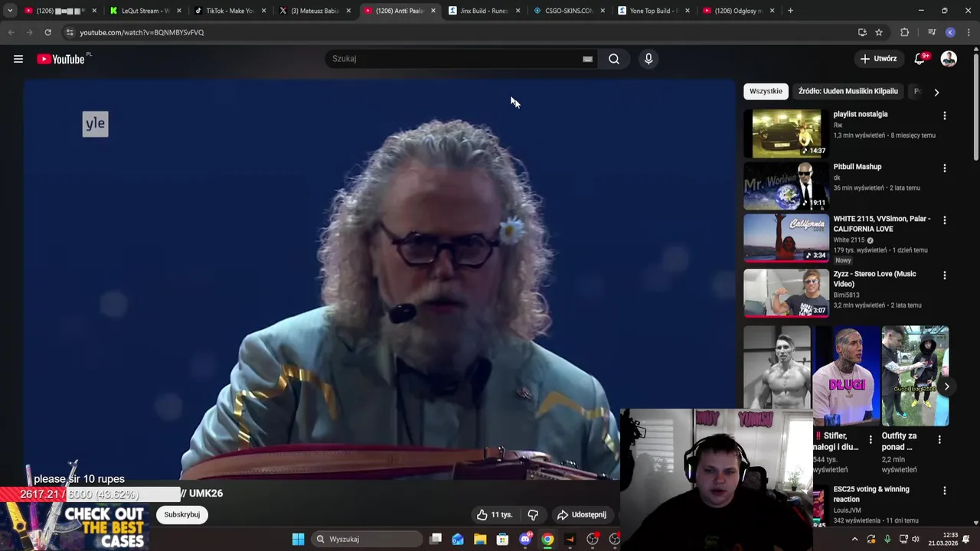Open YouTube notifications bell
980x551 pixels.
(920, 59)
